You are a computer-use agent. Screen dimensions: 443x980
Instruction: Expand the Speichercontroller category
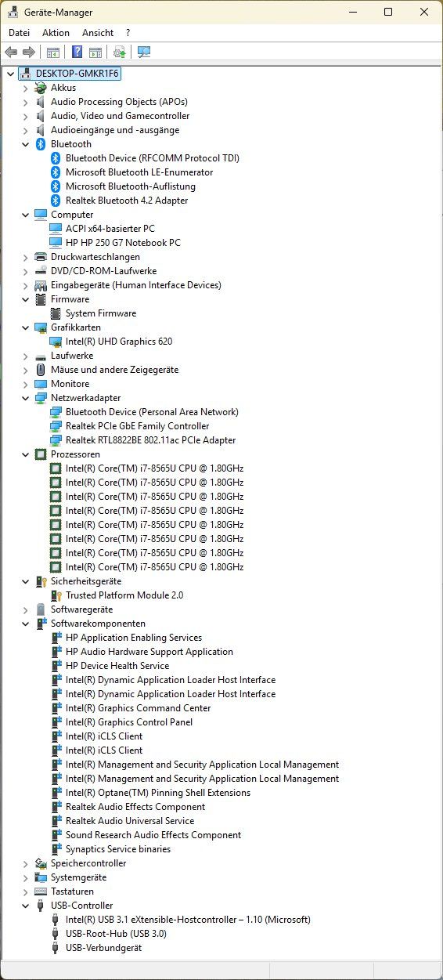(x=25, y=863)
